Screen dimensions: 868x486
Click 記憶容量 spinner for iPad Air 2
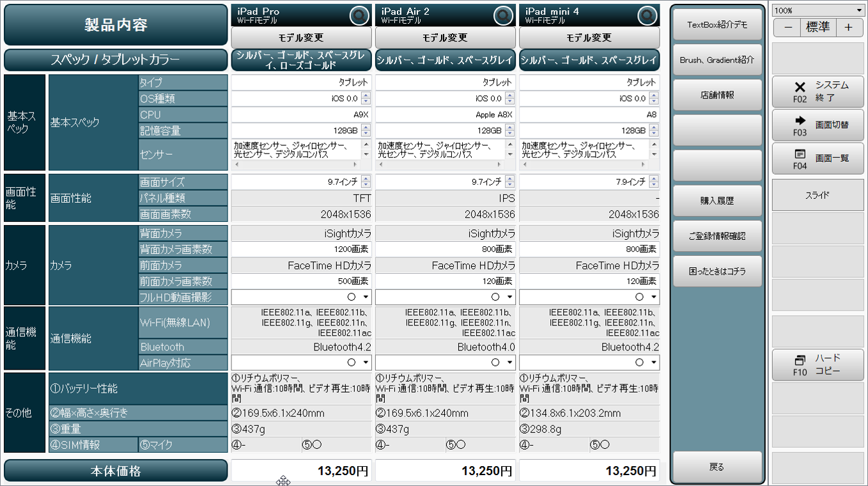509,130
